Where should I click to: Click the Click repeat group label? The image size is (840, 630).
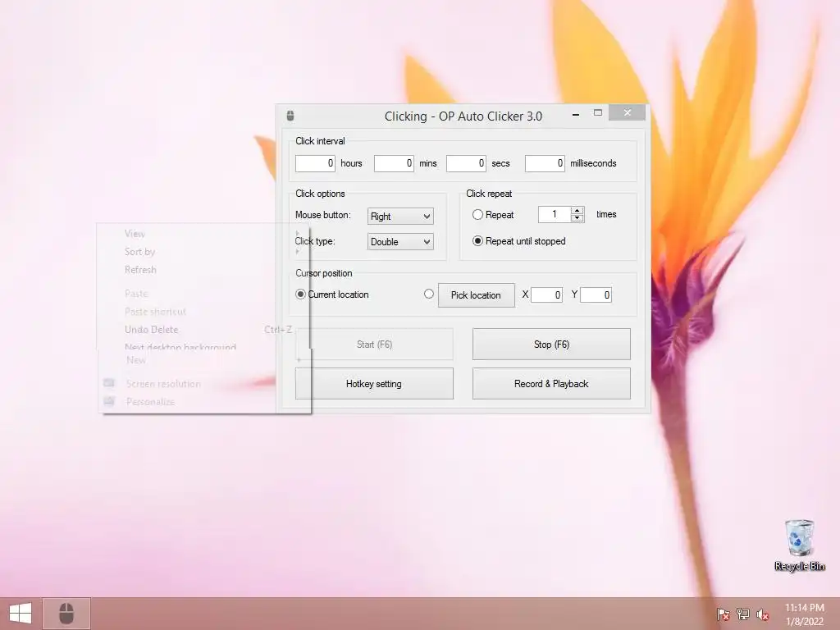tap(489, 194)
